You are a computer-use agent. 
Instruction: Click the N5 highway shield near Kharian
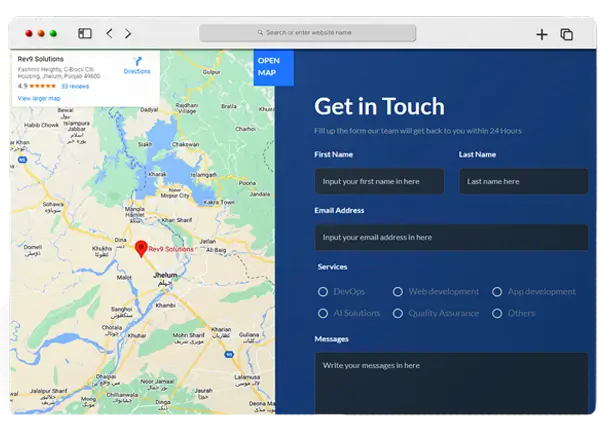click(x=229, y=354)
